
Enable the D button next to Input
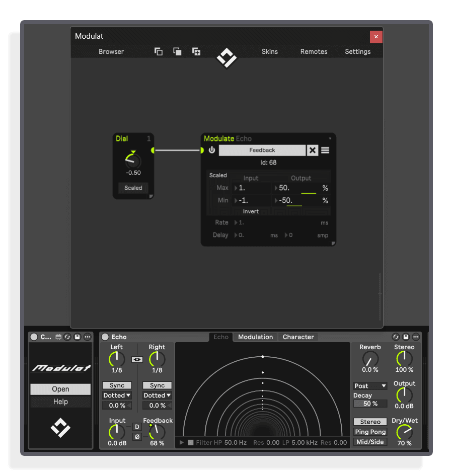click(137, 427)
